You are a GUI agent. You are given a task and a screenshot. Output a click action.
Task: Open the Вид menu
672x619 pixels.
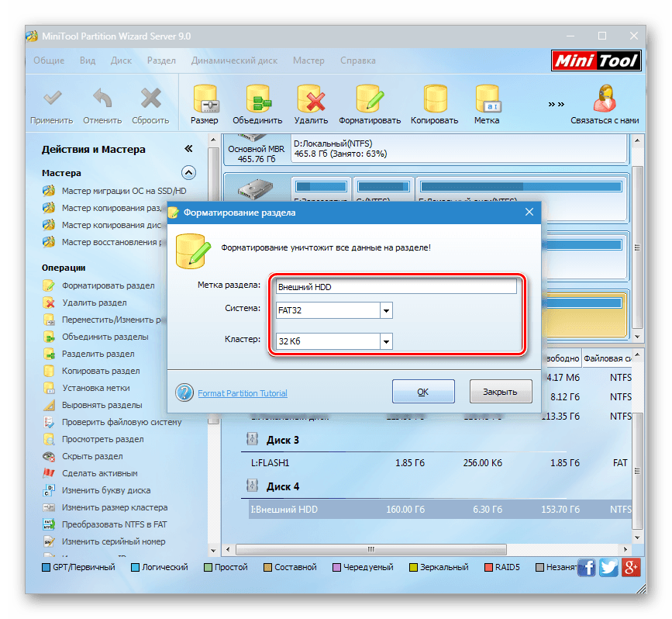(88, 61)
